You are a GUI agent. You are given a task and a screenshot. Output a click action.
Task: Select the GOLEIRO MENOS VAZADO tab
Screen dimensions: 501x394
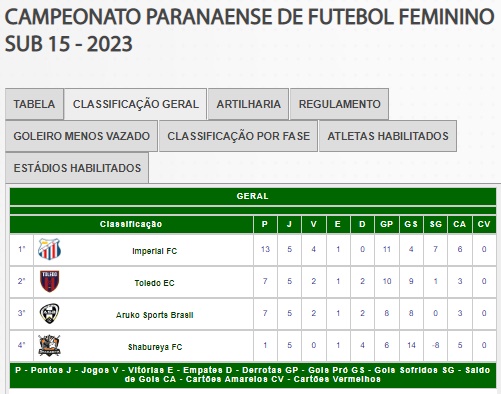81,136
